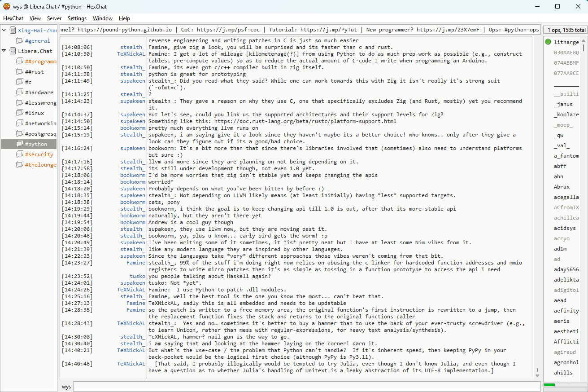
Task: Select user acegalla in the user list
Action: point(566,197)
